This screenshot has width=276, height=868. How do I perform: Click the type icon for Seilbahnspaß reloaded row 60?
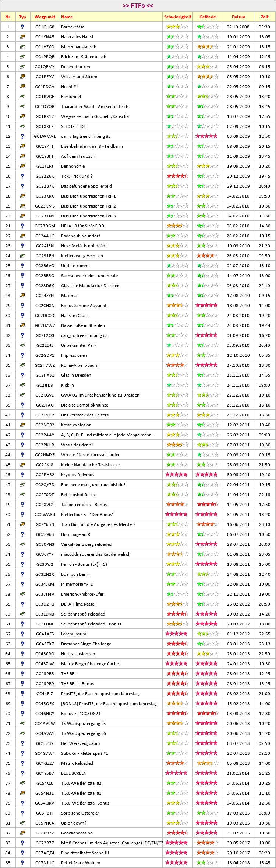[x=22, y=614]
